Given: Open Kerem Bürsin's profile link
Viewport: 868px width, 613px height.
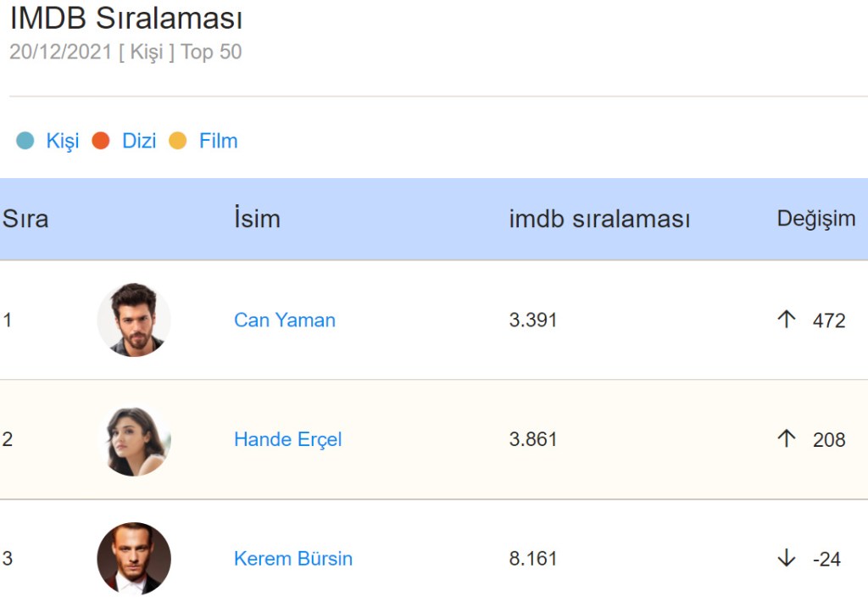Looking at the screenshot, I should pyautogui.click(x=293, y=559).
